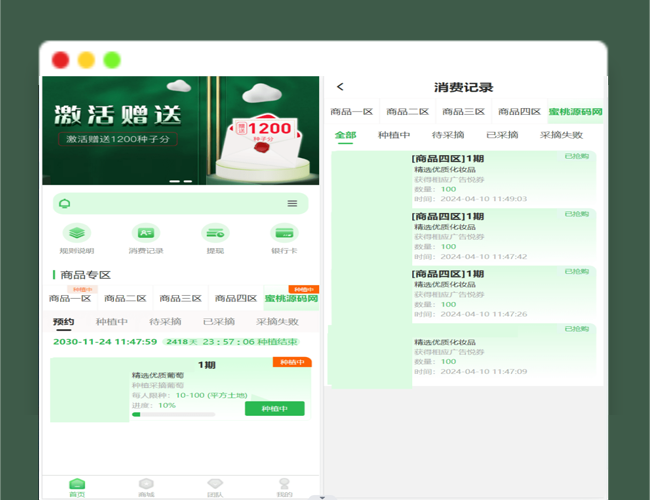Open record dated 2024-04-10 11:49:03
The image size is (650, 500).
[x=464, y=179]
